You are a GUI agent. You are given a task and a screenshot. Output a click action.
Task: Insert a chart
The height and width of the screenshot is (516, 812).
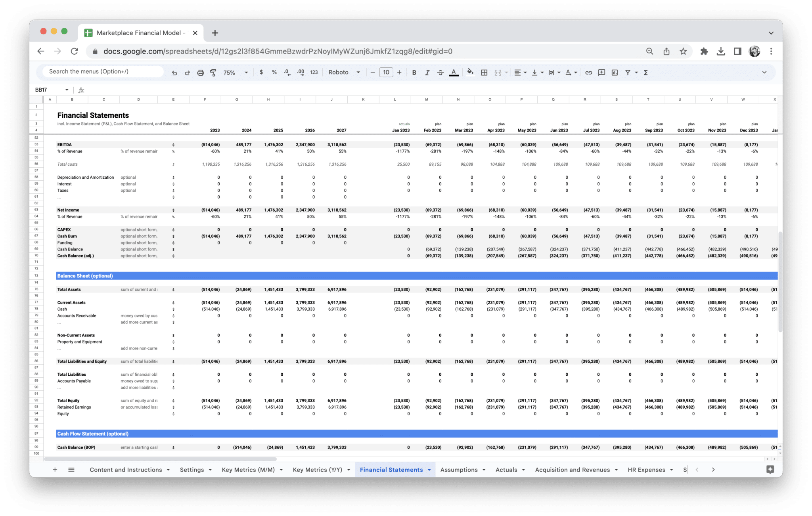click(615, 72)
